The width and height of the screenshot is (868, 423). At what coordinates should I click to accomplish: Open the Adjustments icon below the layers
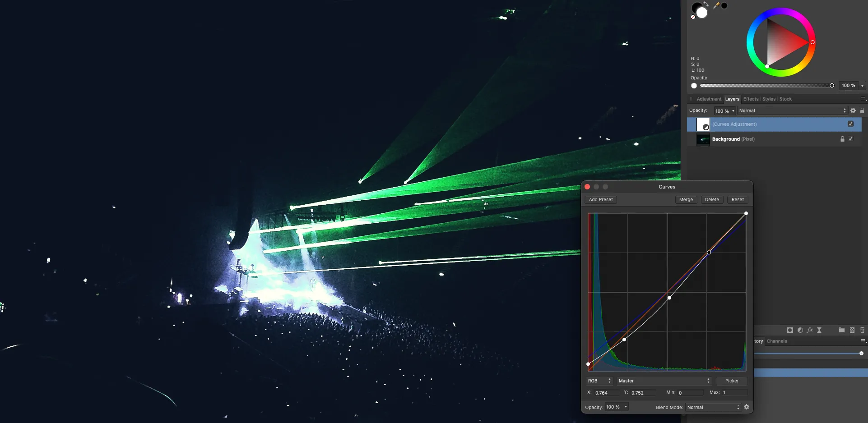pos(800,330)
